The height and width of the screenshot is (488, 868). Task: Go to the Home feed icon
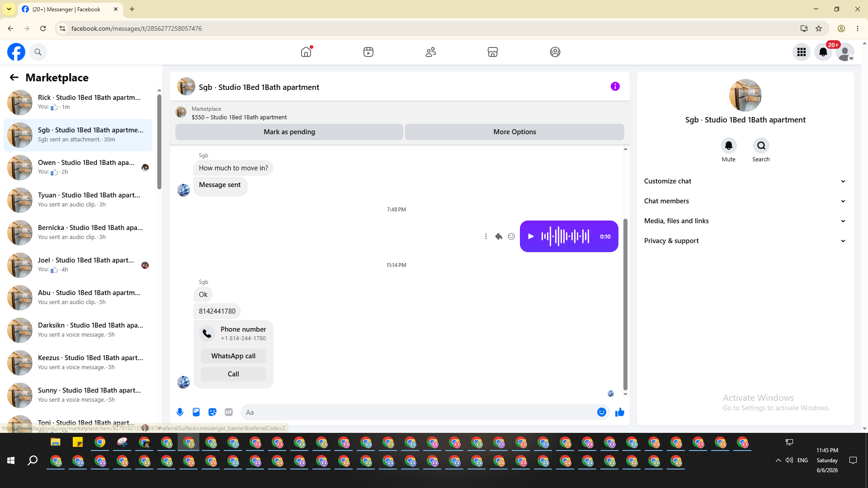(306, 52)
